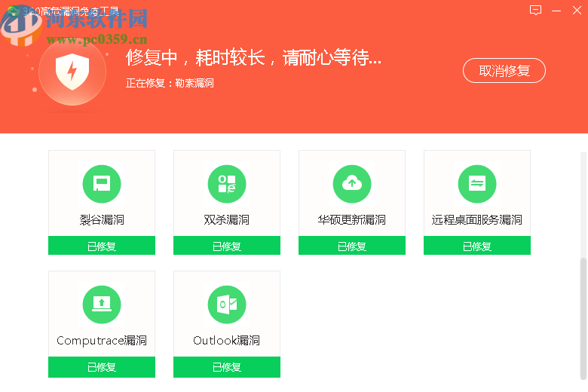
Task: Click 已修复 bar under 华硕更新漏洞
Action: tap(352, 246)
